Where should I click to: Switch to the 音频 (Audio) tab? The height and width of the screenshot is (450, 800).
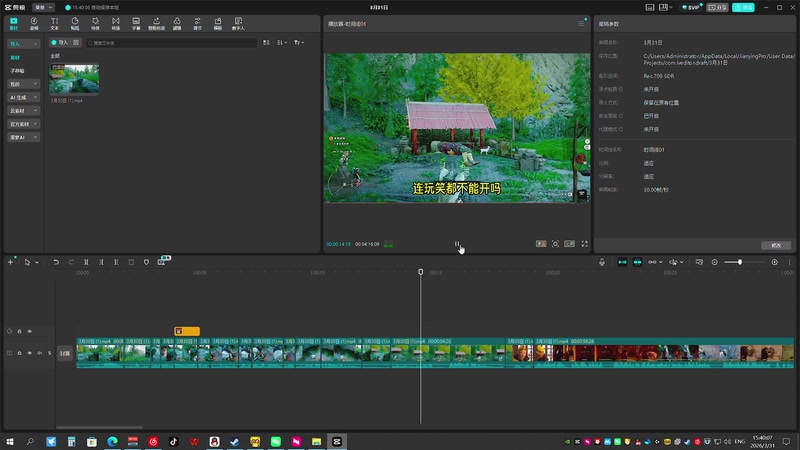coord(34,23)
